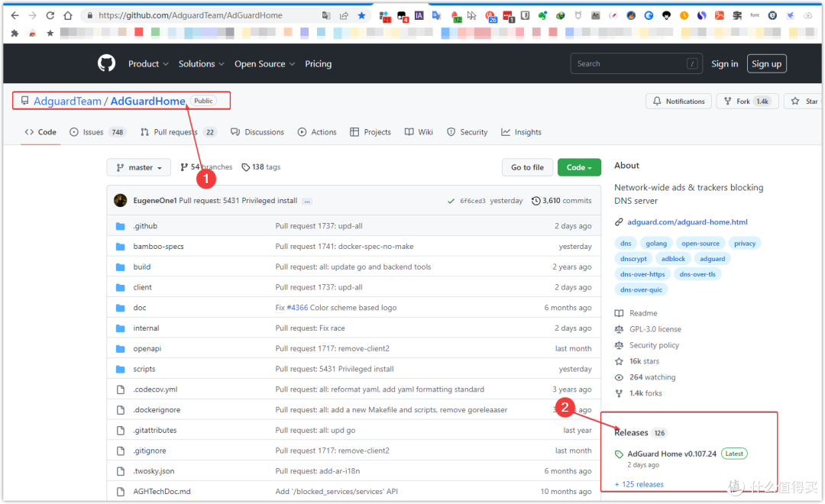The width and height of the screenshot is (825, 504).
Task: Refresh the page using the browser reload icon
Action: pyautogui.click(x=49, y=15)
